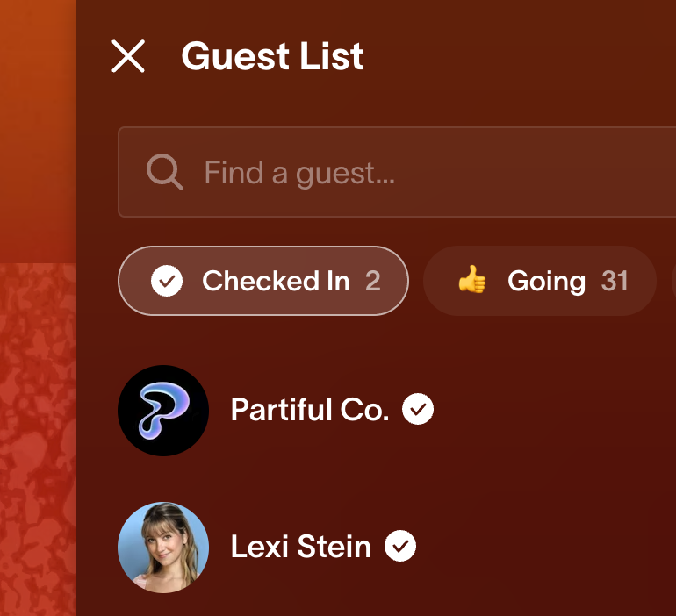Open the Partiful Co. guest name
The height and width of the screenshot is (616, 676).
coord(310,410)
